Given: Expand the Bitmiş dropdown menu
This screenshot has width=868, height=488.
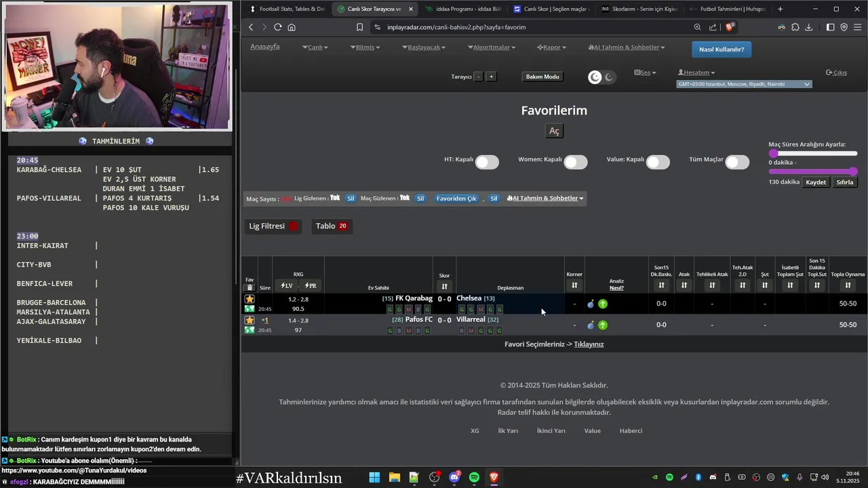Looking at the screenshot, I should 365,47.
